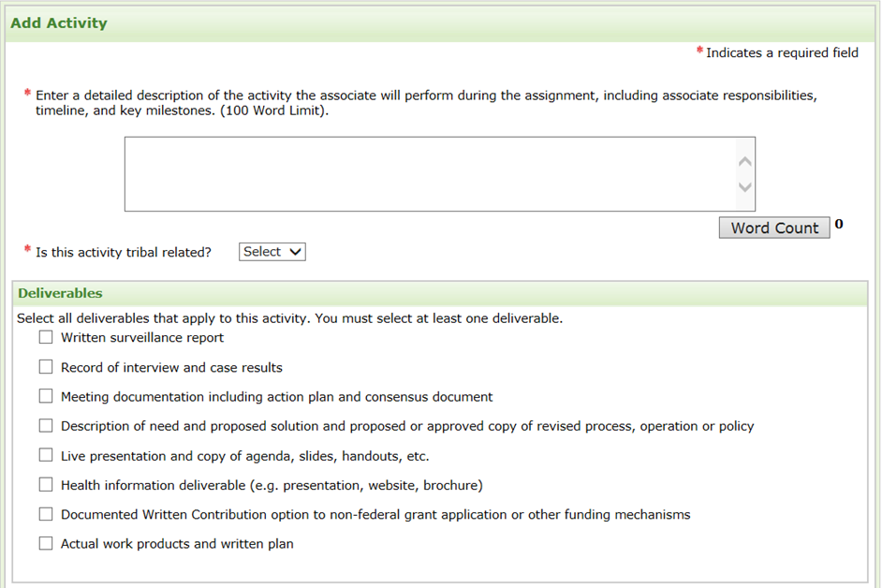Check Actual work products and written plan
The height and width of the screenshot is (588, 882).
point(46,543)
